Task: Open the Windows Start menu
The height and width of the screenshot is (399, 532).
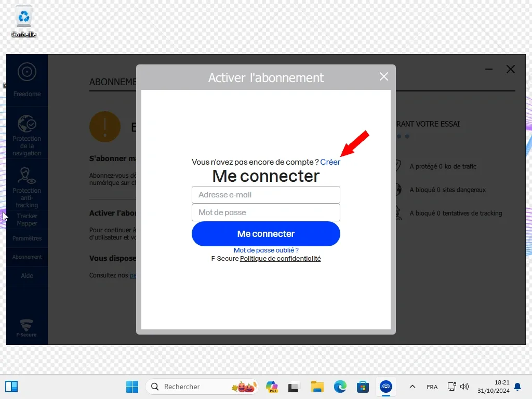Action: point(132,387)
